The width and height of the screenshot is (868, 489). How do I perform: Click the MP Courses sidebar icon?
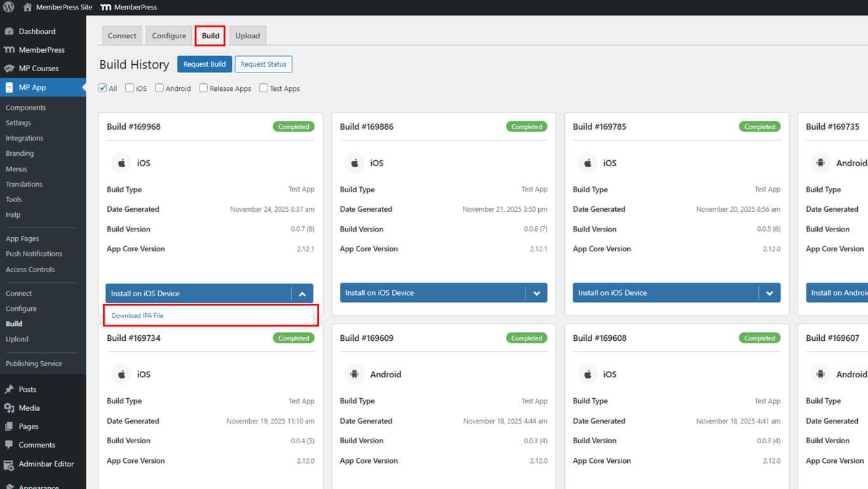click(x=10, y=68)
